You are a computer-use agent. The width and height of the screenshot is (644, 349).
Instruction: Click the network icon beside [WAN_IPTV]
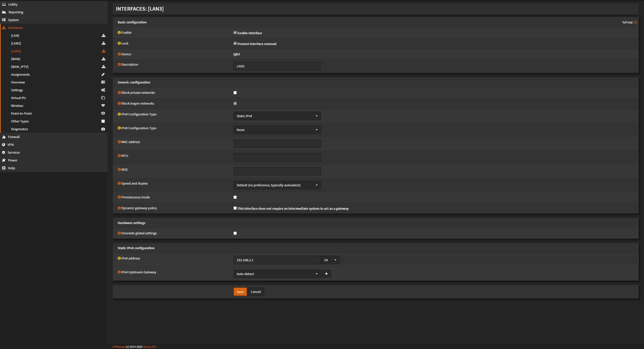[x=103, y=67]
